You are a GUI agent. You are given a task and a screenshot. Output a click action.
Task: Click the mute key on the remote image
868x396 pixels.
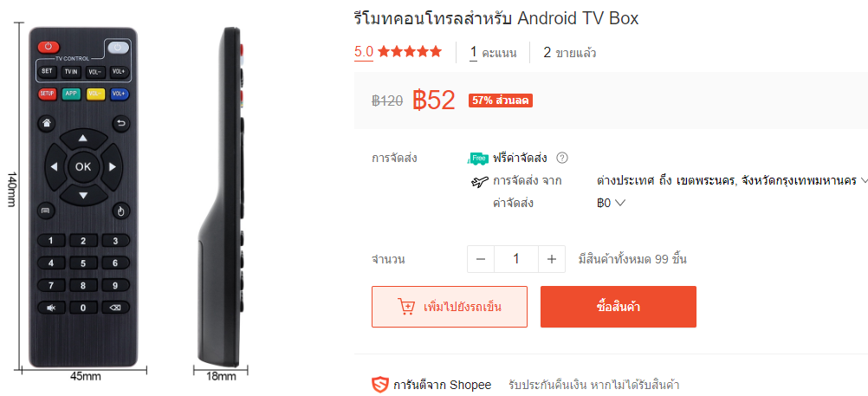click(x=51, y=308)
